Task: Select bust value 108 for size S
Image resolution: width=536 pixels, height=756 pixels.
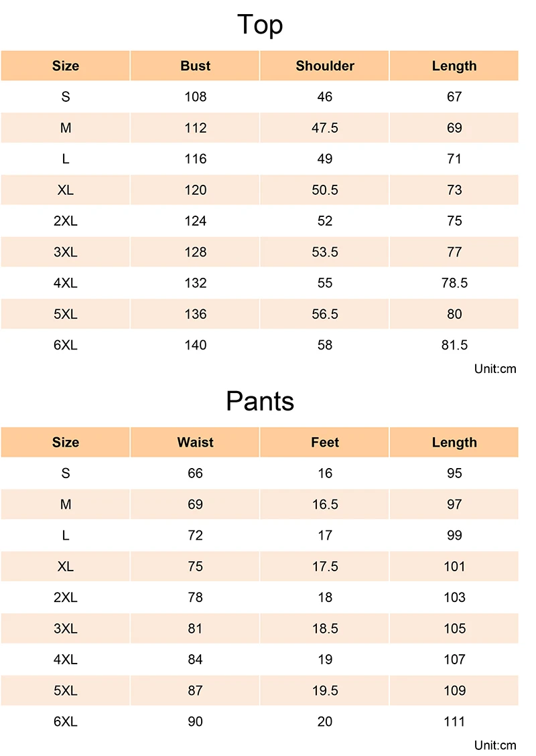Action: pyautogui.click(x=195, y=97)
